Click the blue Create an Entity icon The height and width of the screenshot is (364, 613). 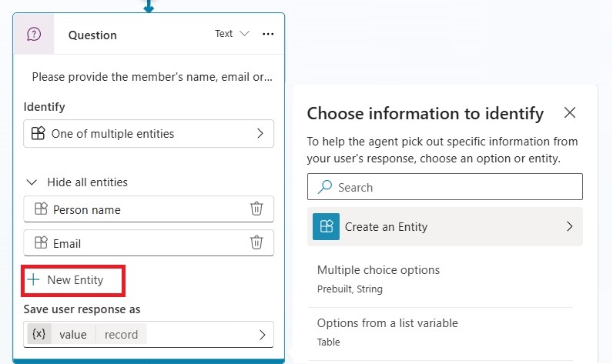pyautogui.click(x=326, y=226)
